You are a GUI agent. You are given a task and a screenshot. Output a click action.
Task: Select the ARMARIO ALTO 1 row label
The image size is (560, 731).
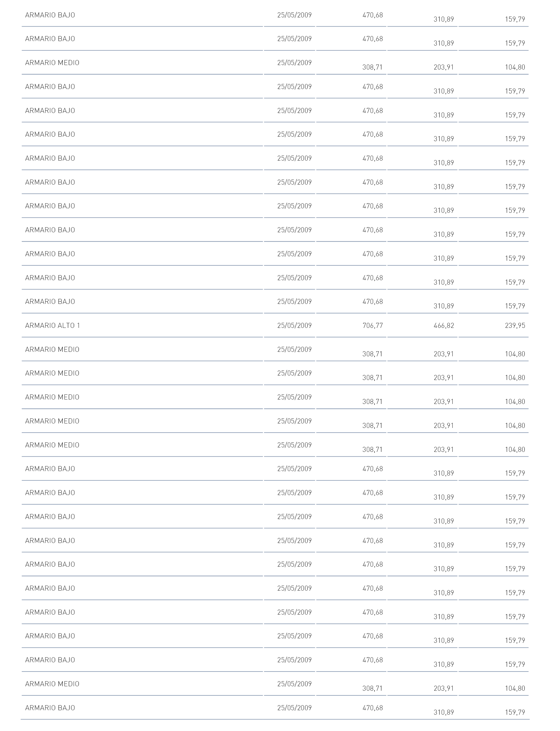(52, 325)
